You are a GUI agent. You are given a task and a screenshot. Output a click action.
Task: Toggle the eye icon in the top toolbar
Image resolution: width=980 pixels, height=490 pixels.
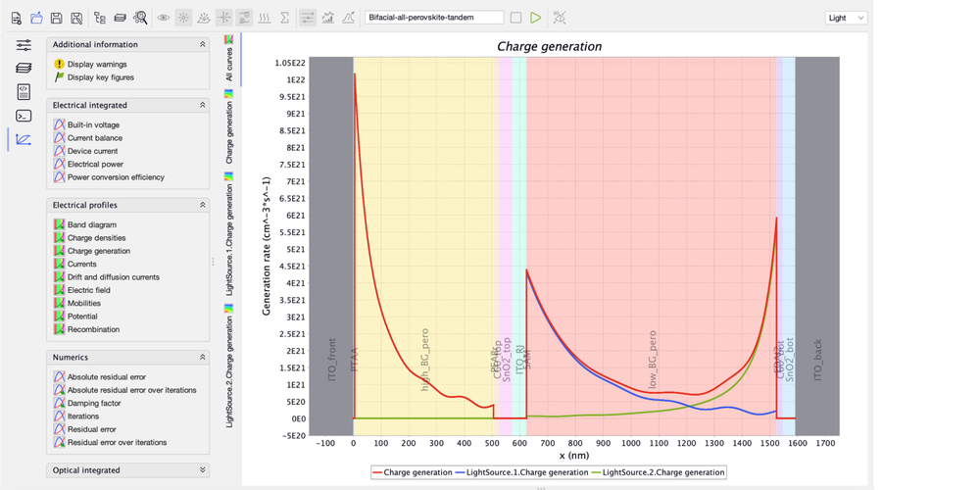[x=163, y=18]
